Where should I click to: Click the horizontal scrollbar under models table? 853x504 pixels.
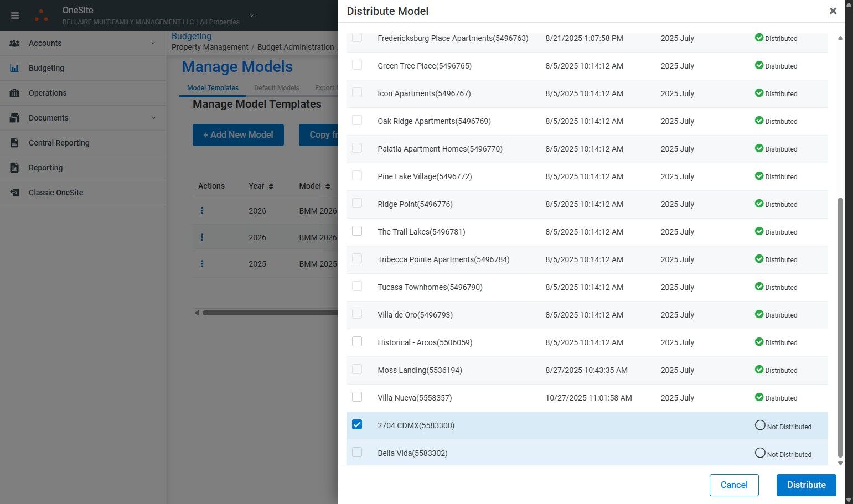click(270, 313)
